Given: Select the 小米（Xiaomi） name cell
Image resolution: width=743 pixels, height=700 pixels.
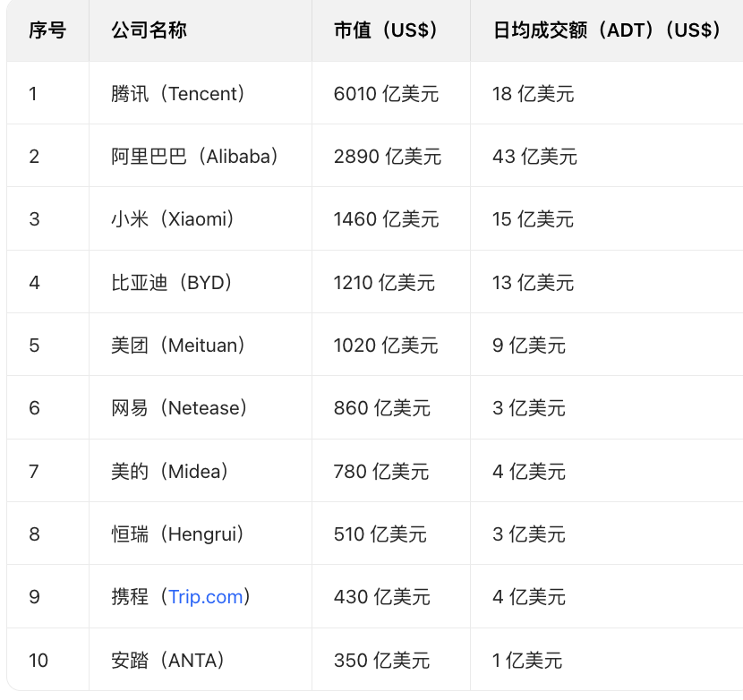Looking at the screenshot, I should pos(173,219).
